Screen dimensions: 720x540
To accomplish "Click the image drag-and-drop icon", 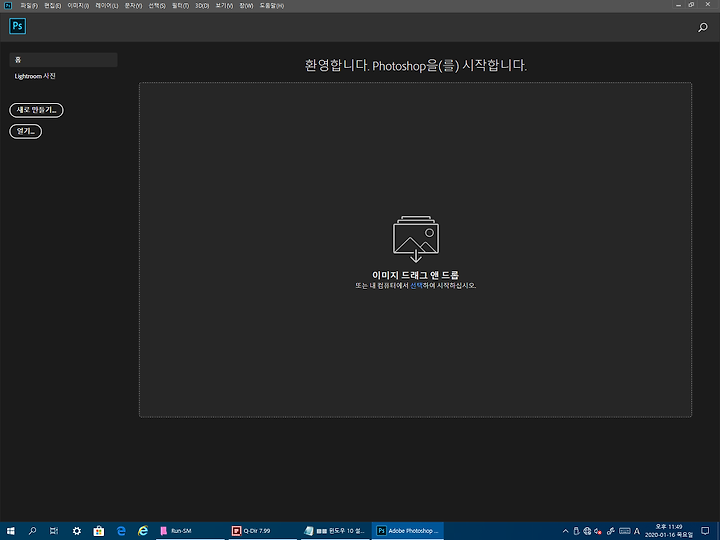I will (416, 239).
